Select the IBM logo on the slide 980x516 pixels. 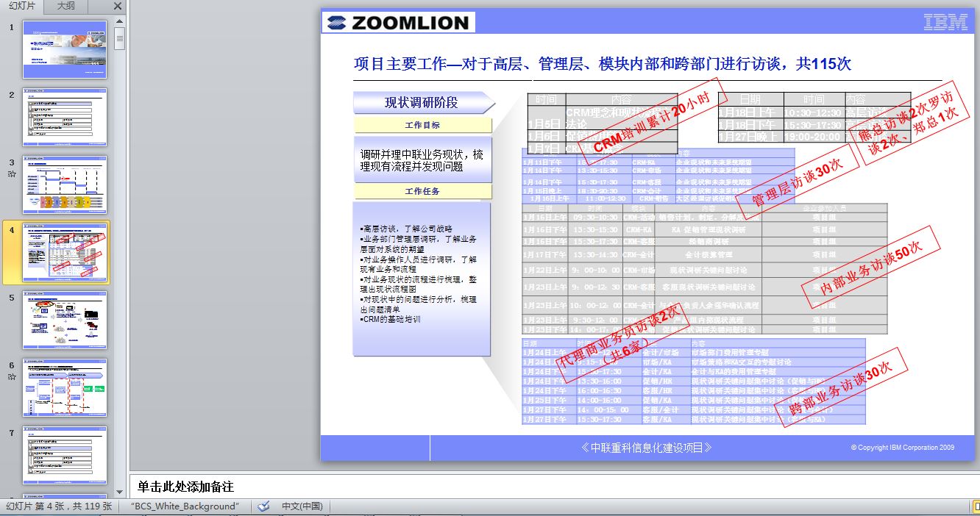pos(945,23)
